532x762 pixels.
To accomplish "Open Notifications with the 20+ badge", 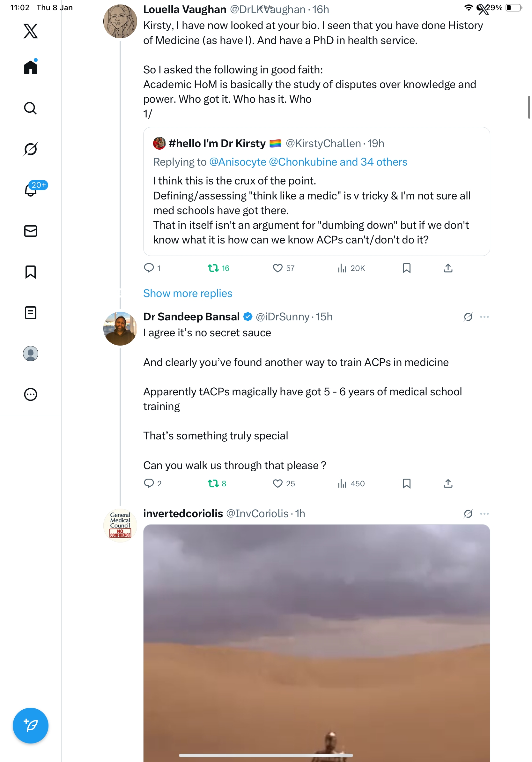I will pyautogui.click(x=31, y=190).
